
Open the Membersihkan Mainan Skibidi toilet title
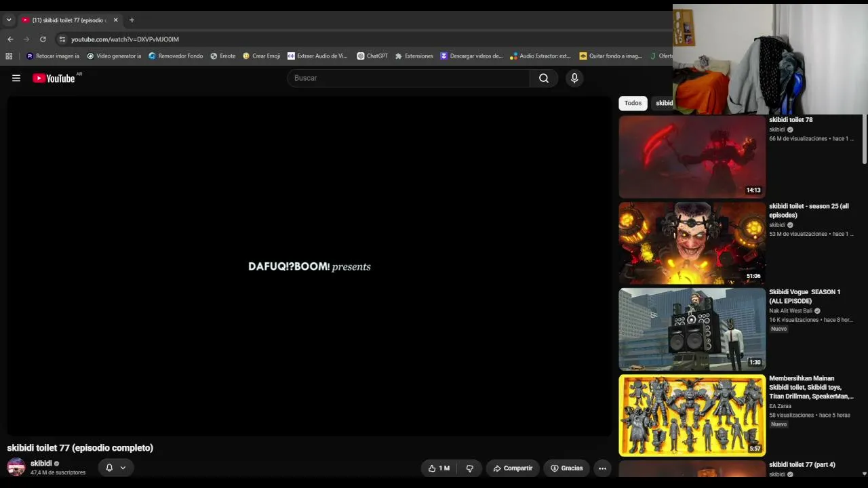coord(811,388)
